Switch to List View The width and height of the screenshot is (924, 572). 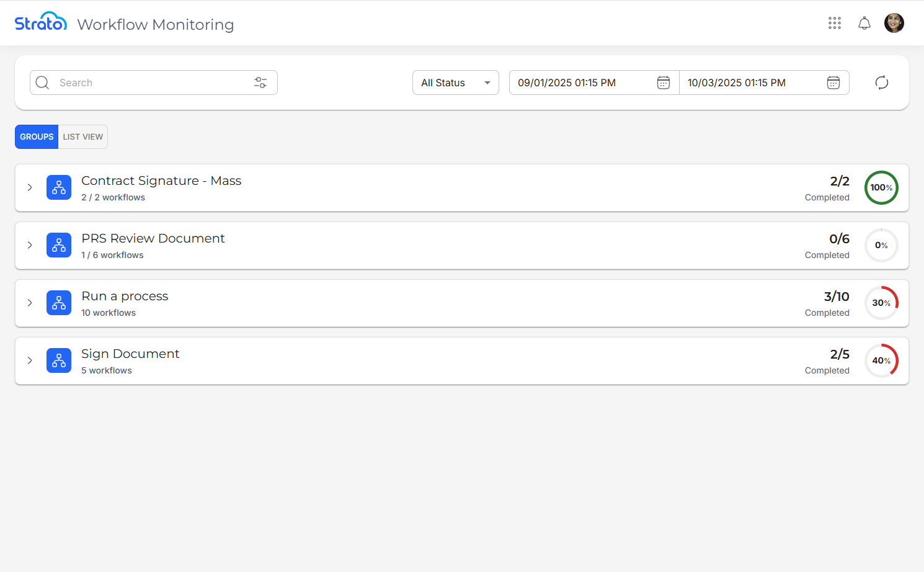click(x=83, y=137)
